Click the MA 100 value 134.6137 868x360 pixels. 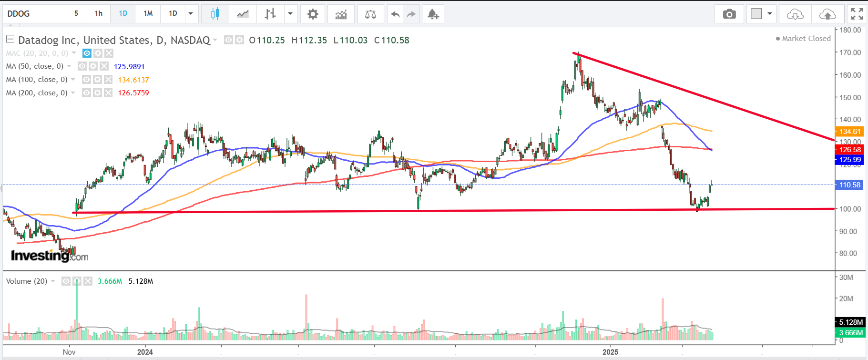point(133,80)
